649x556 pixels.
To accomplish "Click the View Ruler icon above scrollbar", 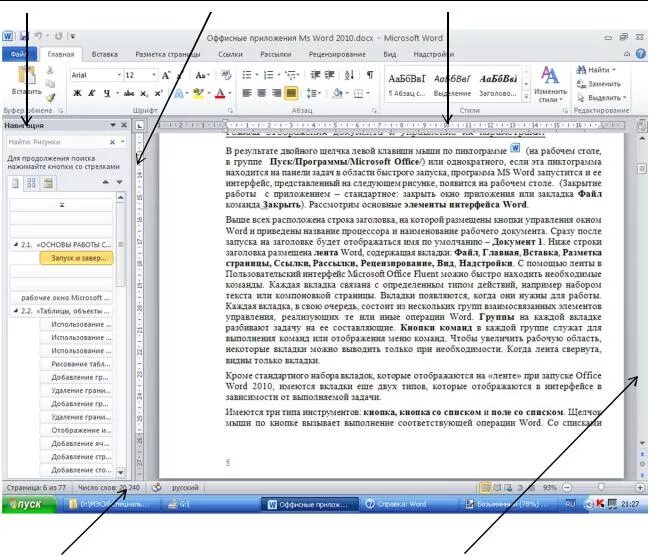I will 642,125.
